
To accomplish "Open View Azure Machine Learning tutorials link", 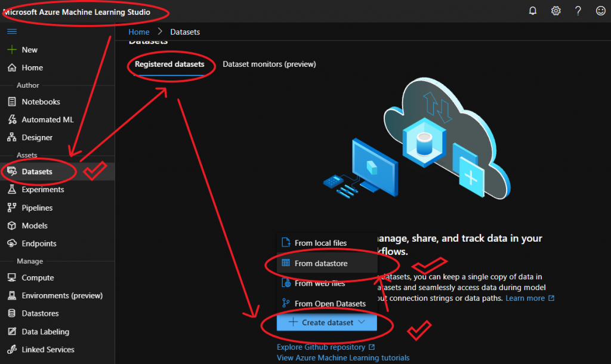I will pos(343,358).
